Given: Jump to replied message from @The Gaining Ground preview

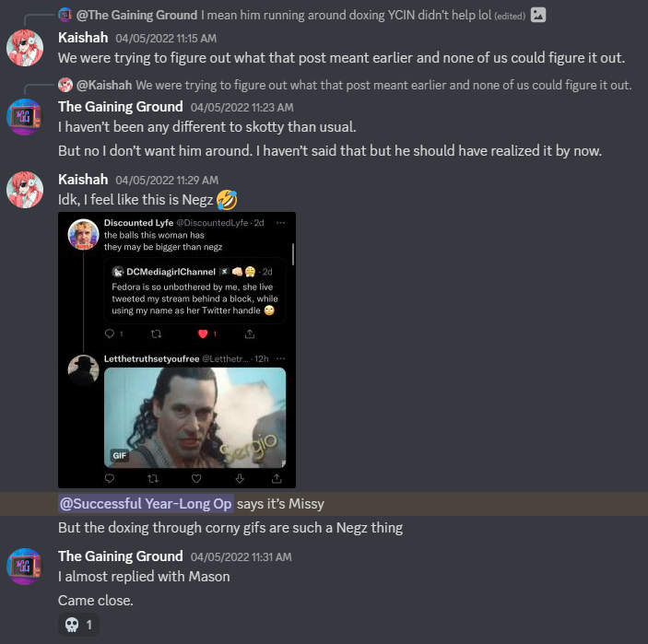Looking at the screenshot, I should pyautogui.click(x=300, y=16).
